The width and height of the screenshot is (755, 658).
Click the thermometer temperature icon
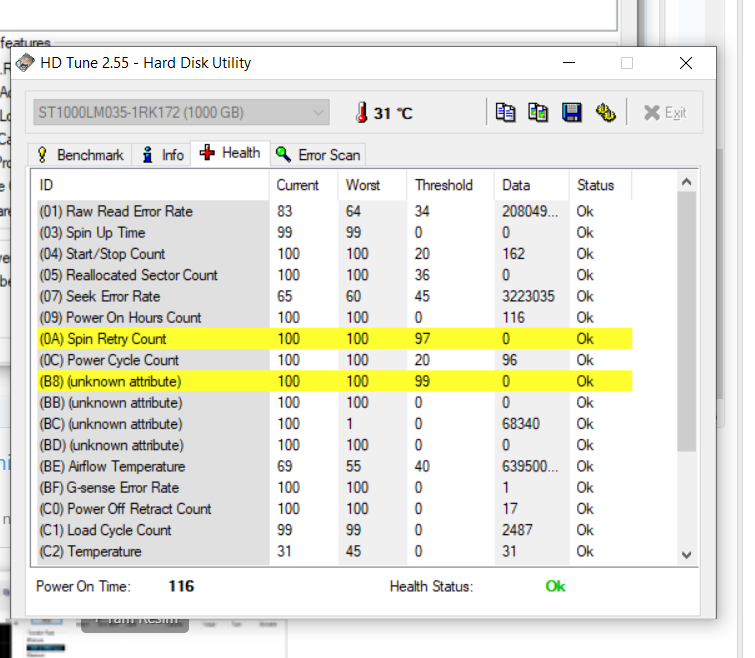(x=362, y=113)
